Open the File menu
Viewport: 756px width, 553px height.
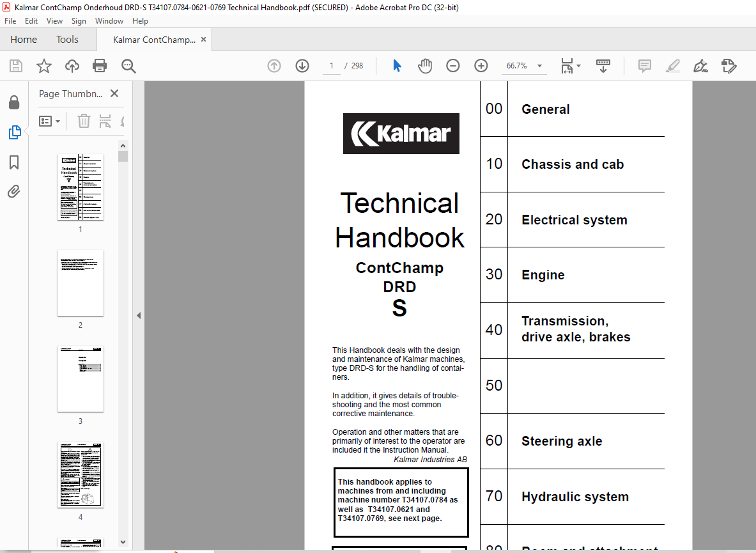pyautogui.click(x=10, y=21)
